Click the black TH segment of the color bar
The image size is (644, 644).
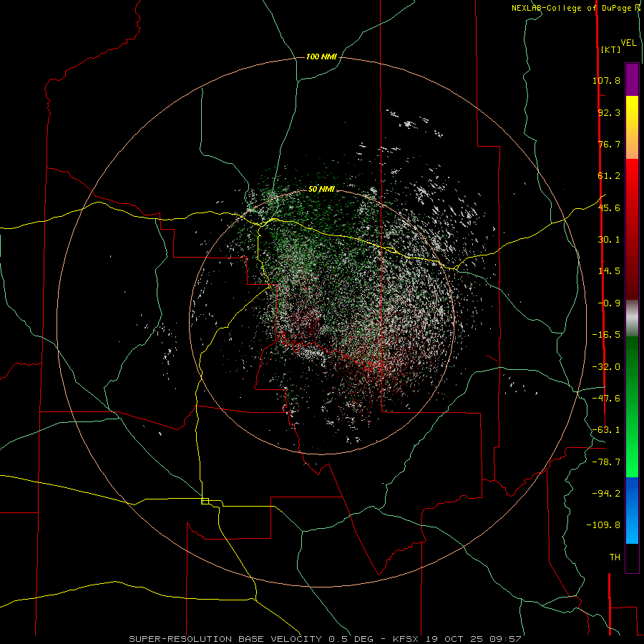(632, 558)
